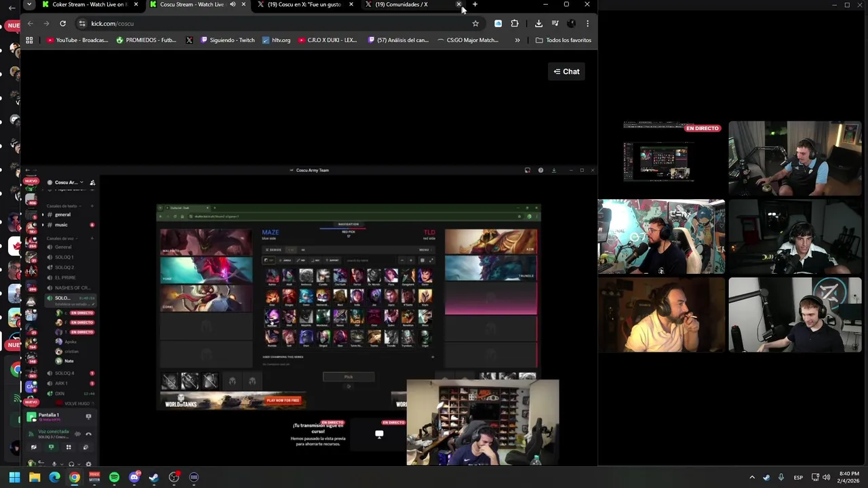Toggle Discord headphones deafen
This screenshot has width=868, height=488.
(72, 464)
